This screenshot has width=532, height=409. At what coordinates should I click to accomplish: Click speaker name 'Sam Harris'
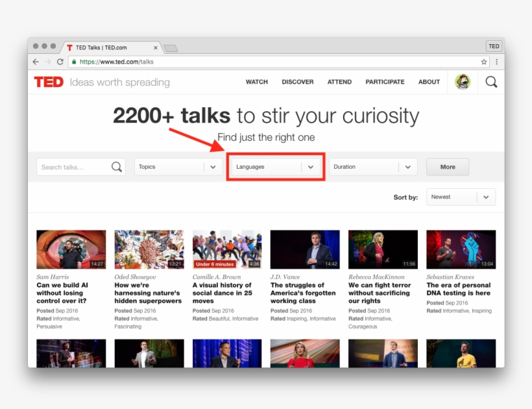pos(53,277)
